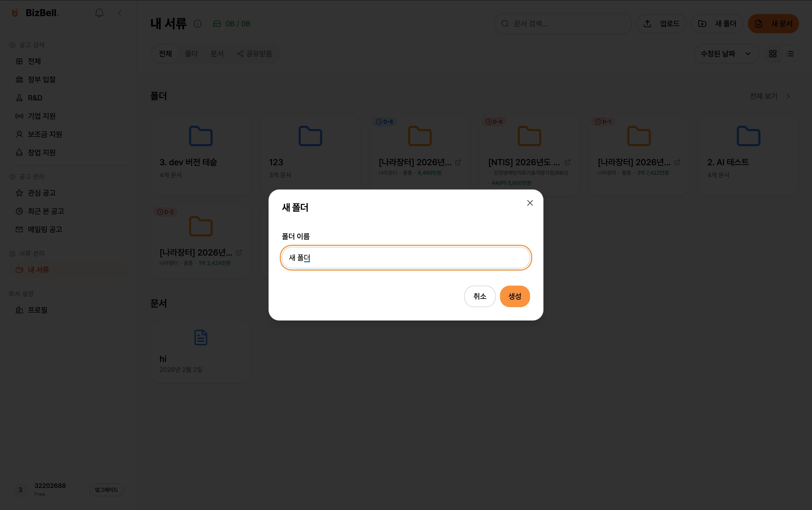Screen dimensions: 812x510
Task: Open the external link icon on NTIS folder
Action: (567, 162)
